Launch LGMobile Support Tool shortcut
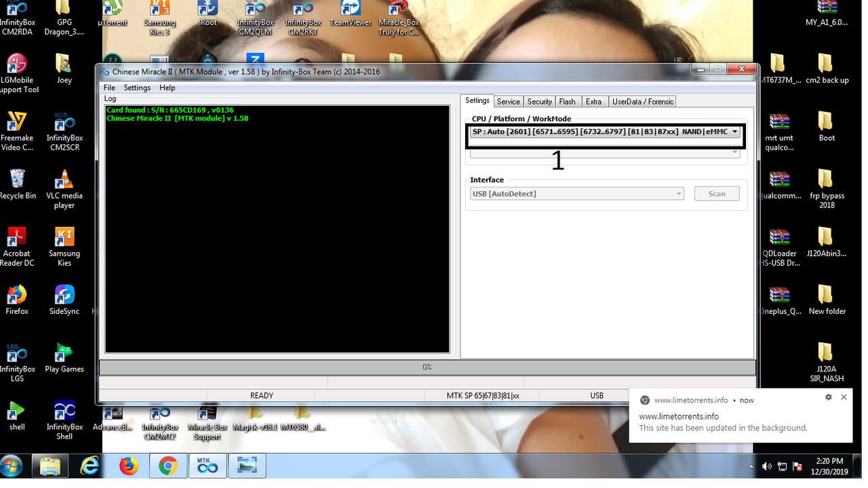Viewport: 868px width, 488px height. click(18, 73)
